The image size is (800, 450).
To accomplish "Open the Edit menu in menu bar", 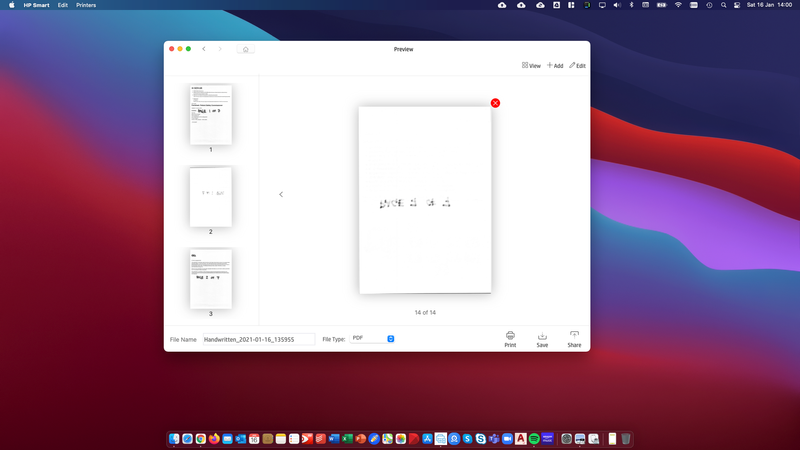I will [x=63, y=5].
